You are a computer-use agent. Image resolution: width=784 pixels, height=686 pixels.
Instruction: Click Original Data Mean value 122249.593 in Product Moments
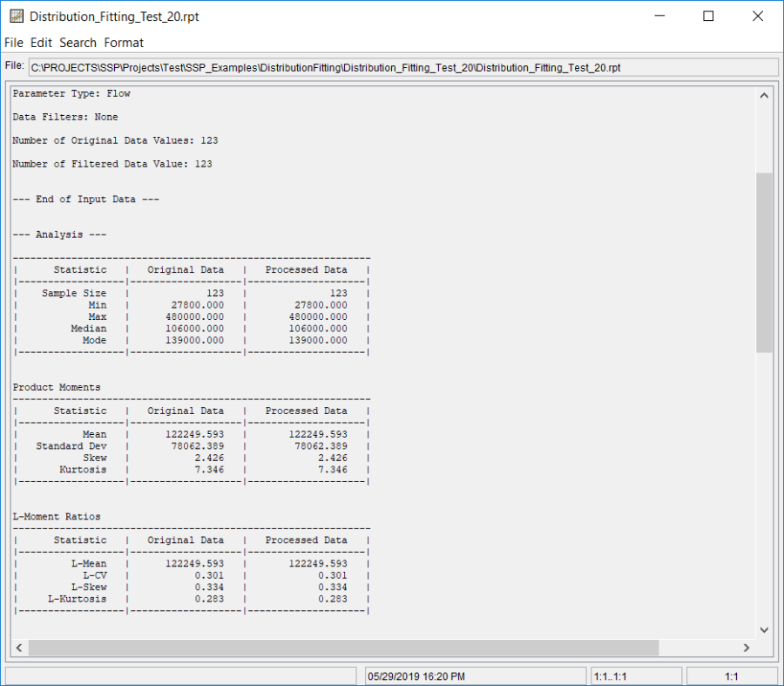tap(195, 434)
